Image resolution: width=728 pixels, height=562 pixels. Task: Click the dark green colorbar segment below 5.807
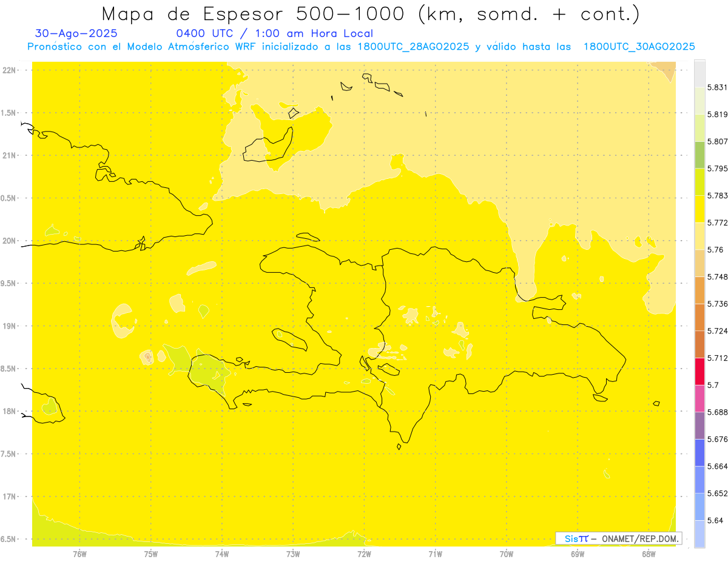click(699, 155)
